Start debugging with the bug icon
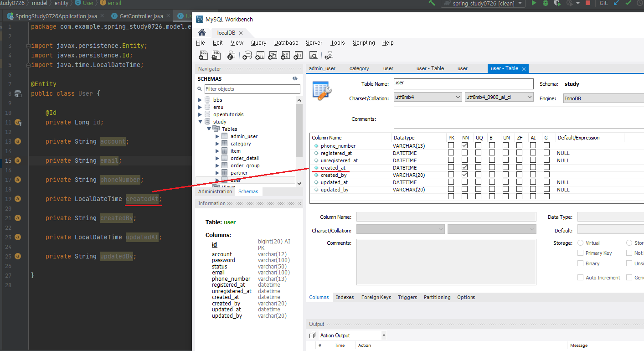 click(x=546, y=3)
